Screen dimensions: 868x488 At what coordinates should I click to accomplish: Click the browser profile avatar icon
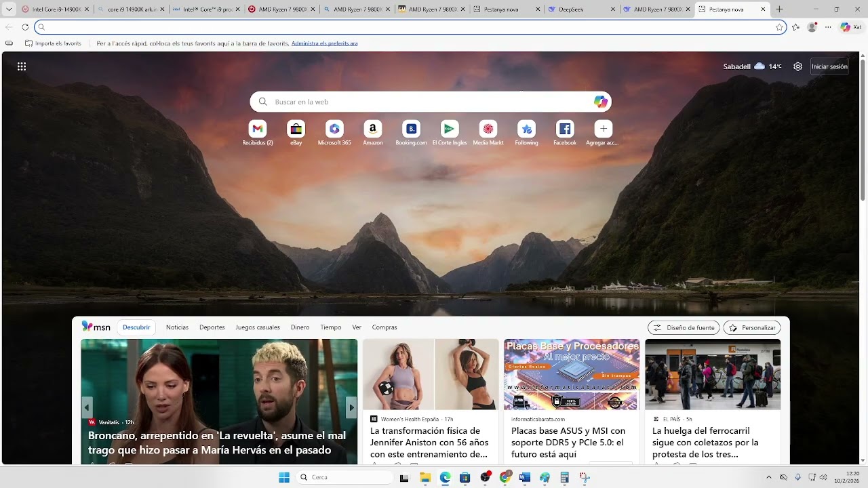pyautogui.click(x=812, y=27)
